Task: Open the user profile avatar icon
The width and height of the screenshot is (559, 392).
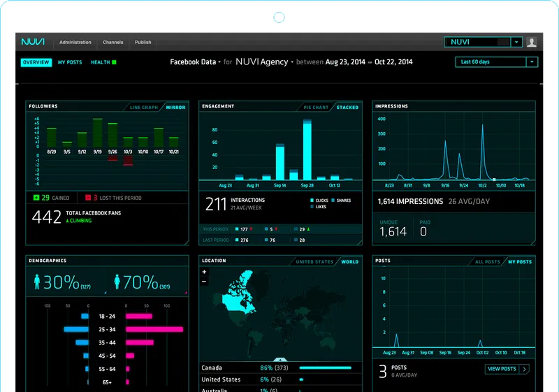Action: (532, 42)
